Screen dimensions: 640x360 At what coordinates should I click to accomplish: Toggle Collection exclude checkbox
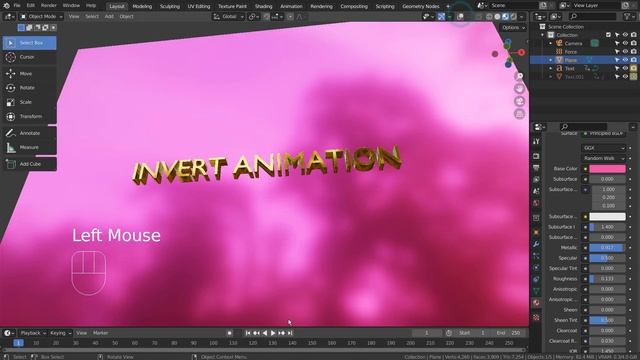608,35
